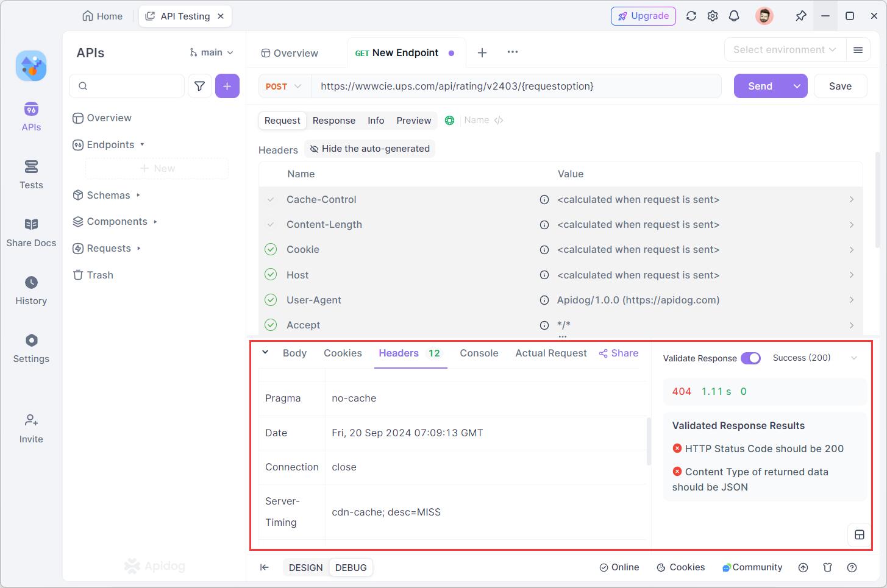Toggle the response layout panel icon
The image size is (887, 588).
pyautogui.click(x=860, y=535)
